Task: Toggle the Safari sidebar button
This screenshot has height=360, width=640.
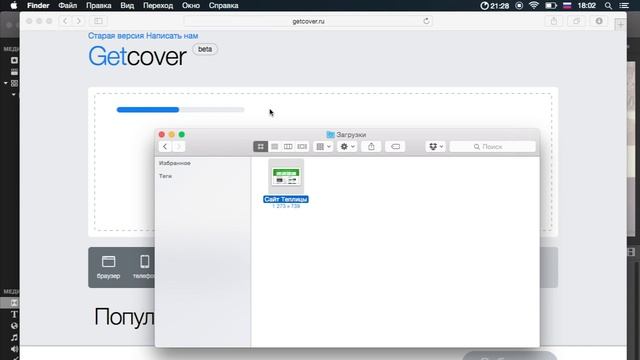Action: (x=98, y=21)
